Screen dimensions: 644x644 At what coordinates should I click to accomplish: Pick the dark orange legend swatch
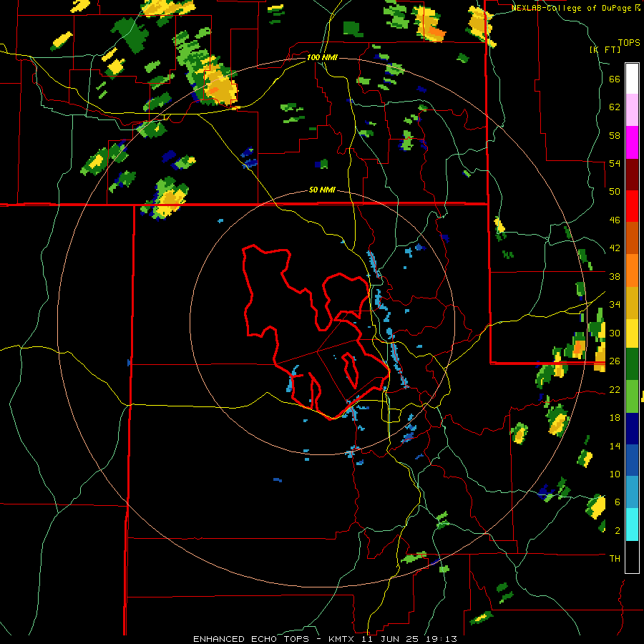632,238
